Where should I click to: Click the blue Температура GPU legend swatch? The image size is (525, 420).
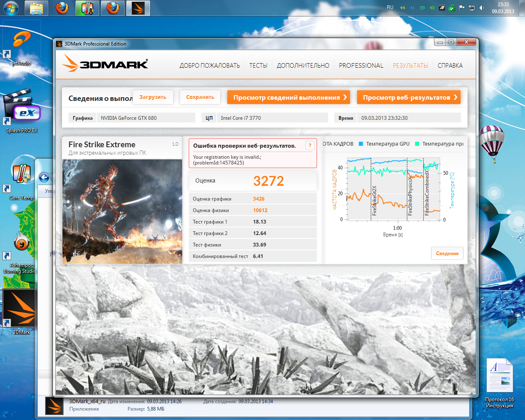(x=361, y=144)
